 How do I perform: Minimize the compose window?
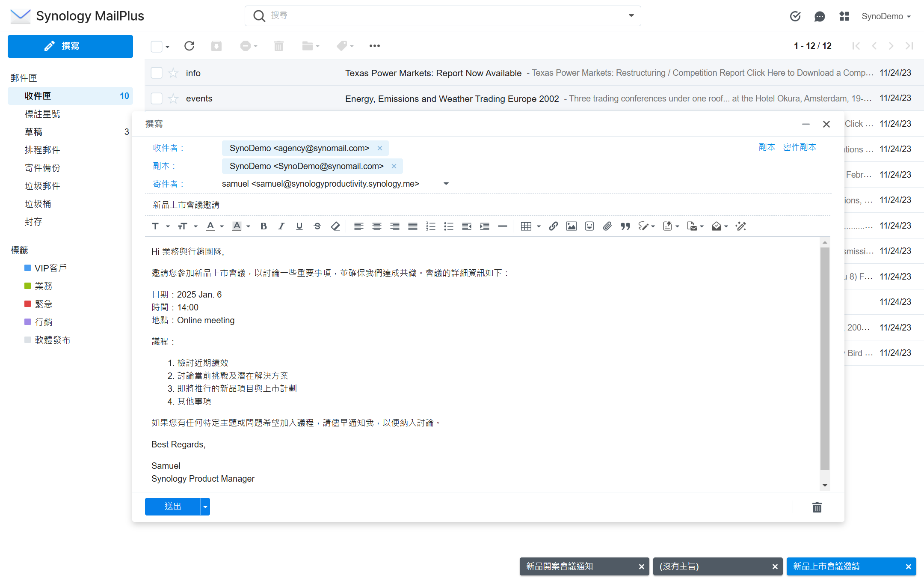point(806,124)
